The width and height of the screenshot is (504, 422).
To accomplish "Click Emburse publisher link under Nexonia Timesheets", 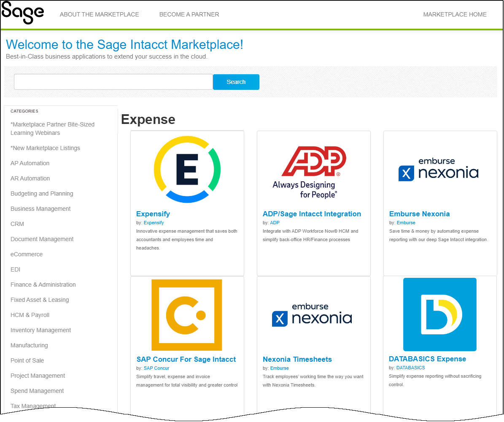I will [280, 368].
